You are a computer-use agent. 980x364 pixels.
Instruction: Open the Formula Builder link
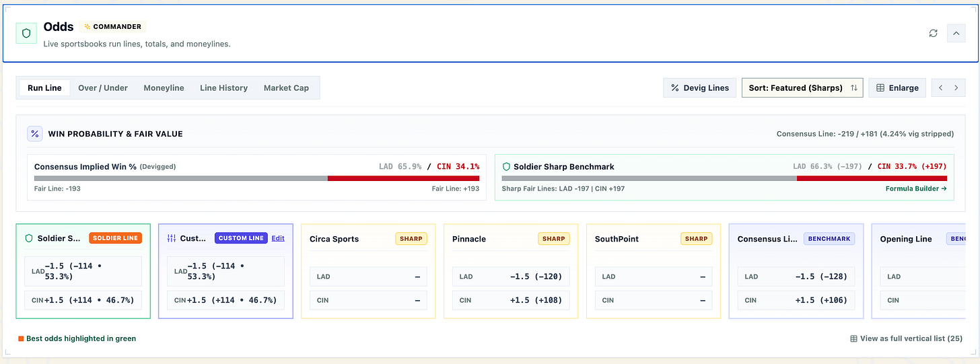(x=916, y=188)
